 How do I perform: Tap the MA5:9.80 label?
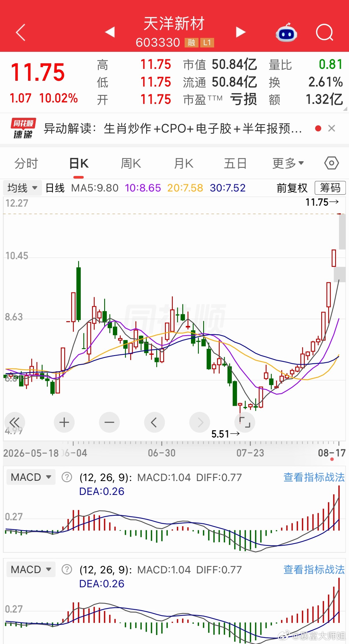95,188
